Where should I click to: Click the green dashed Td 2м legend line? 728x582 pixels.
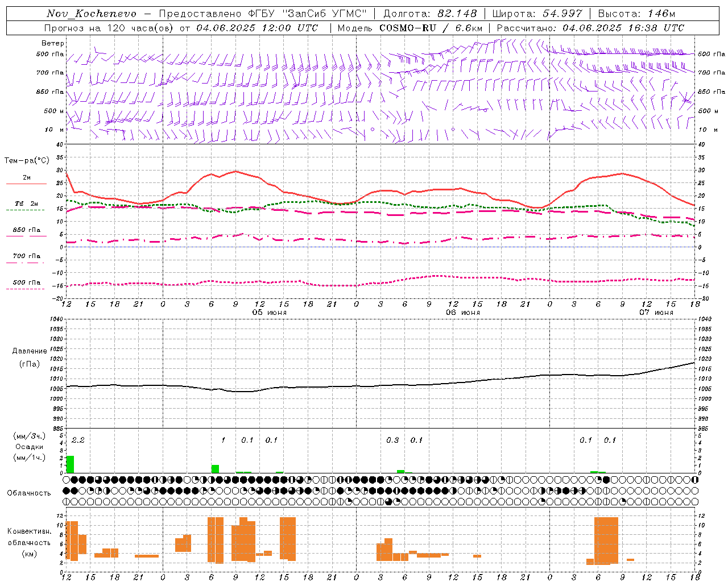(26, 210)
